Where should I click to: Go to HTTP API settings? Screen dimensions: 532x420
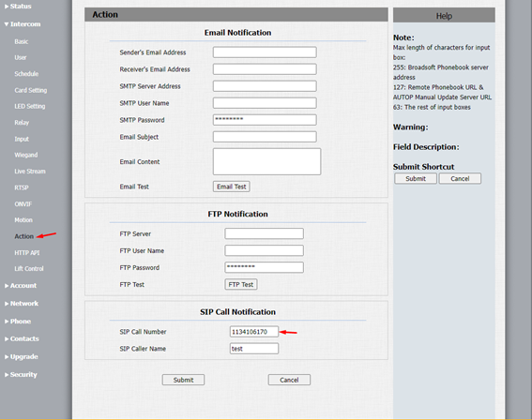[x=27, y=252]
